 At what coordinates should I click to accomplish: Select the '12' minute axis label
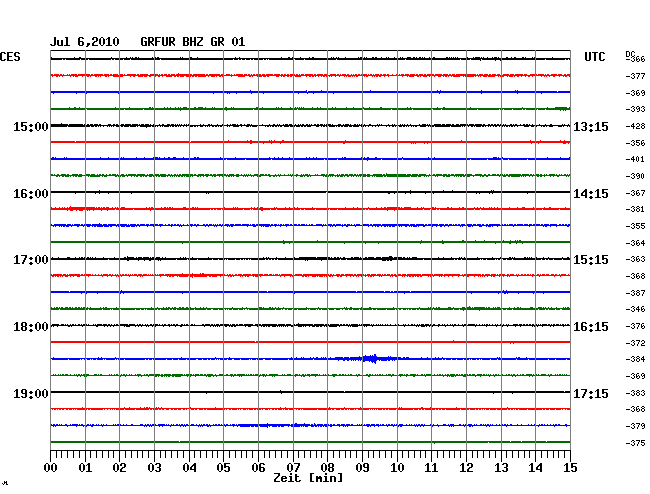click(x=466, y=468)
